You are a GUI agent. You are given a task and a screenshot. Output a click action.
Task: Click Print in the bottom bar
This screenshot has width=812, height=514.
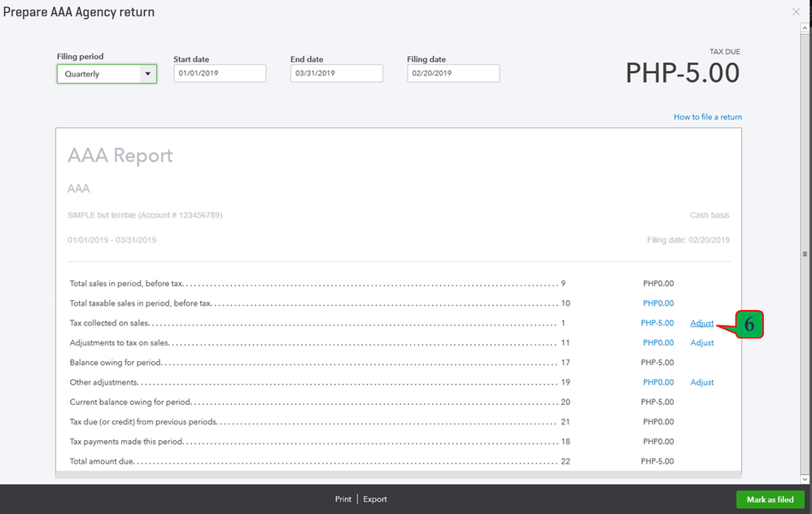[x=343, y=499]
